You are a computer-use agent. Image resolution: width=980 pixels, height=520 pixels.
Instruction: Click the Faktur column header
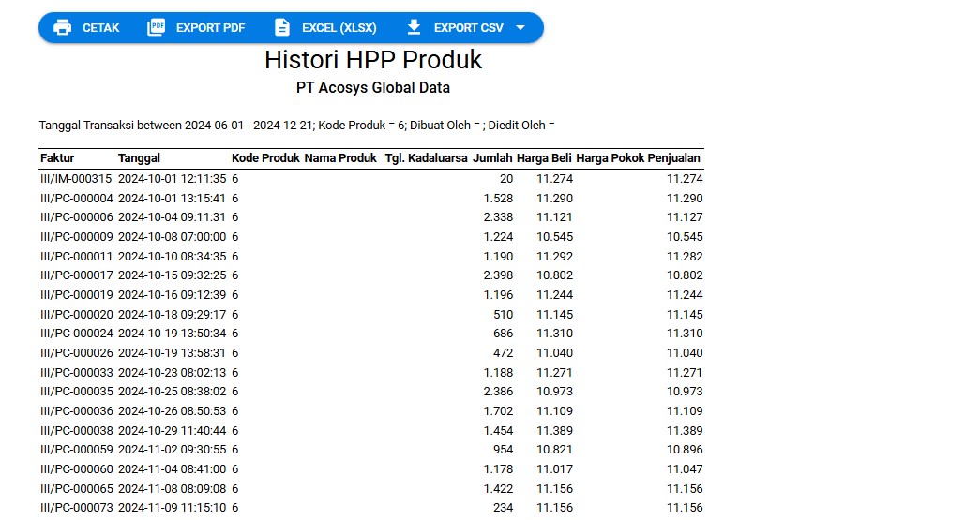[57, 158]
